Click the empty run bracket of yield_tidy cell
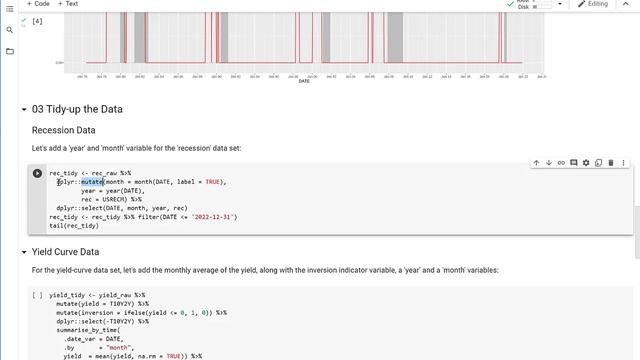Viewport: 640px width, 360px height. pos(37,295)
